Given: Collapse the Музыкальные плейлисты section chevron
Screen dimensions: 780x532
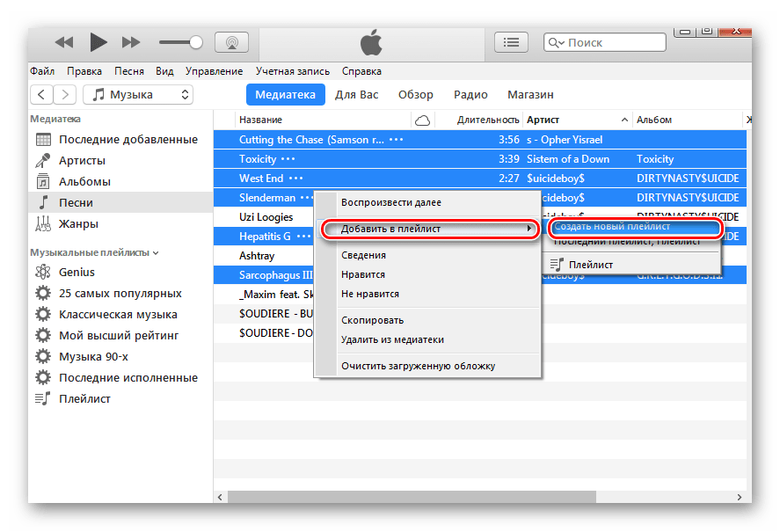Looking at the screenshot, I should (157, 253).
